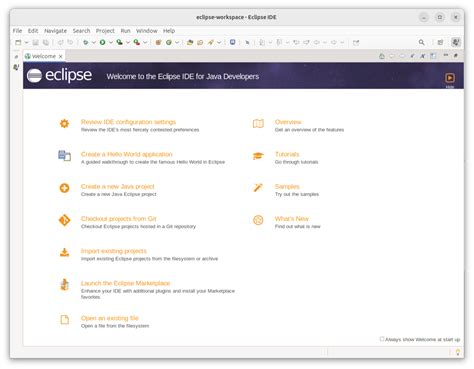The height and width of the screenshot is (369, 474).
Task: Click the Next Annotation toolbar icon
Action: (x=262, y=42)
